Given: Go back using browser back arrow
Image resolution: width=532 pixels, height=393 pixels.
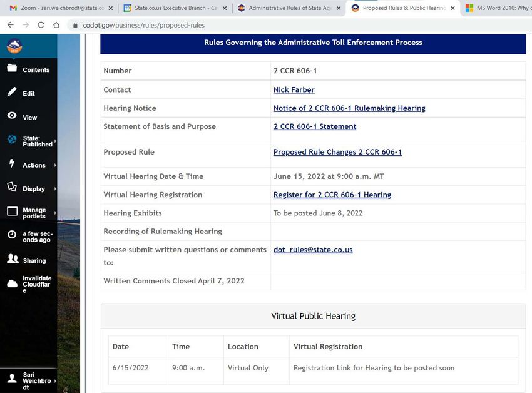Looking at the screenshot, I should pyautogui.click(x=11, y=25).
